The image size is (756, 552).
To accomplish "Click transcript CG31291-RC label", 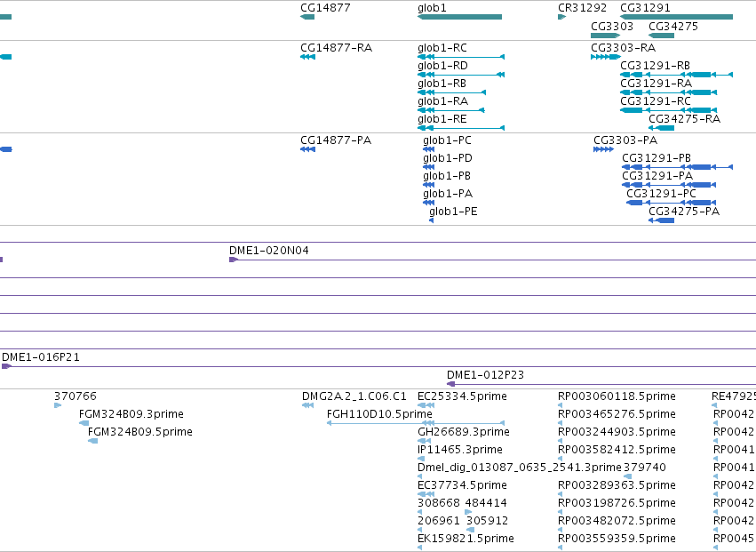I will coord(656,101).
